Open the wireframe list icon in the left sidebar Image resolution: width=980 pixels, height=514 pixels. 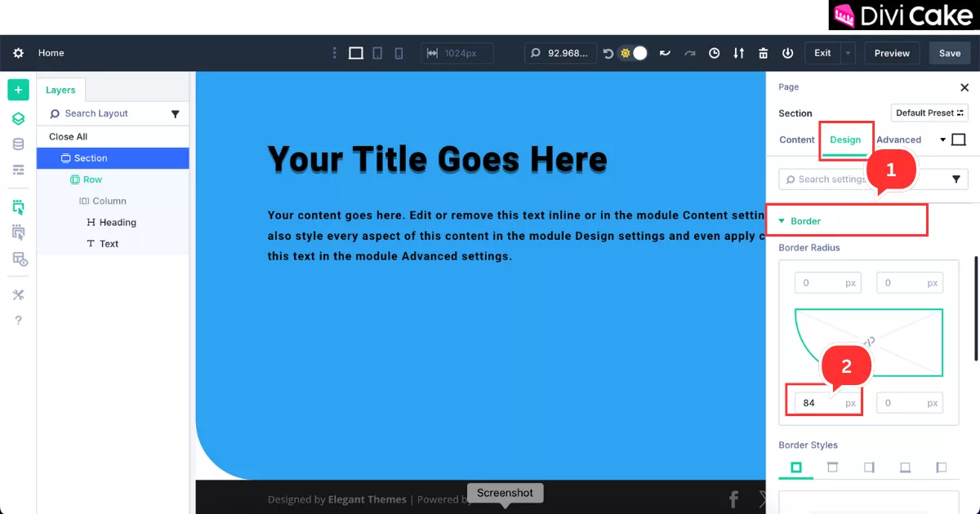18,170
